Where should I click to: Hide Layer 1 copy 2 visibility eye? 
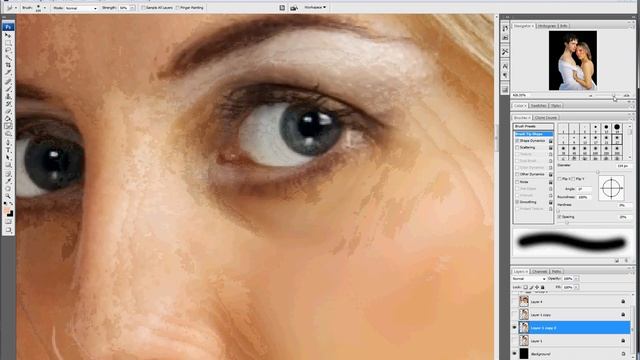point(514,328)
